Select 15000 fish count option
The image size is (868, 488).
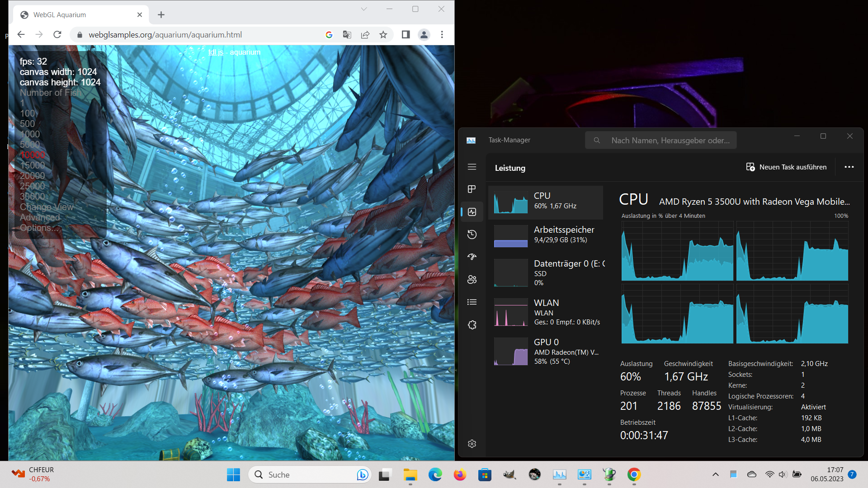point(32,165)
